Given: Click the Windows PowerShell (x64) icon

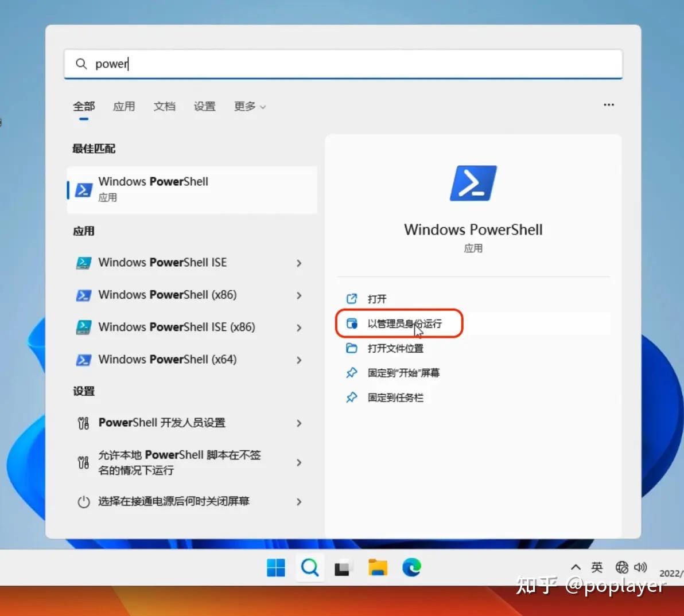Looking at the screenshot, I should (x=84, y=360).
